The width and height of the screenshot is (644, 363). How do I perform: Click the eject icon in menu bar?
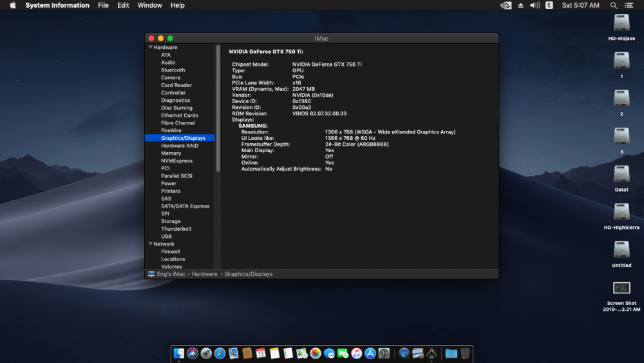pyautogui.click(x=520, y=5)
